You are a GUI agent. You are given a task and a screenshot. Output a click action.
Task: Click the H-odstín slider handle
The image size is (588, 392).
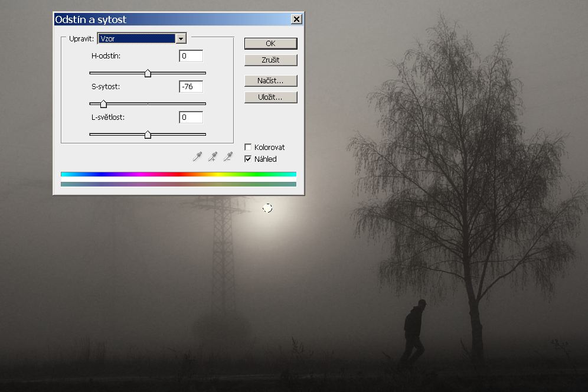(x=148, y=73)
